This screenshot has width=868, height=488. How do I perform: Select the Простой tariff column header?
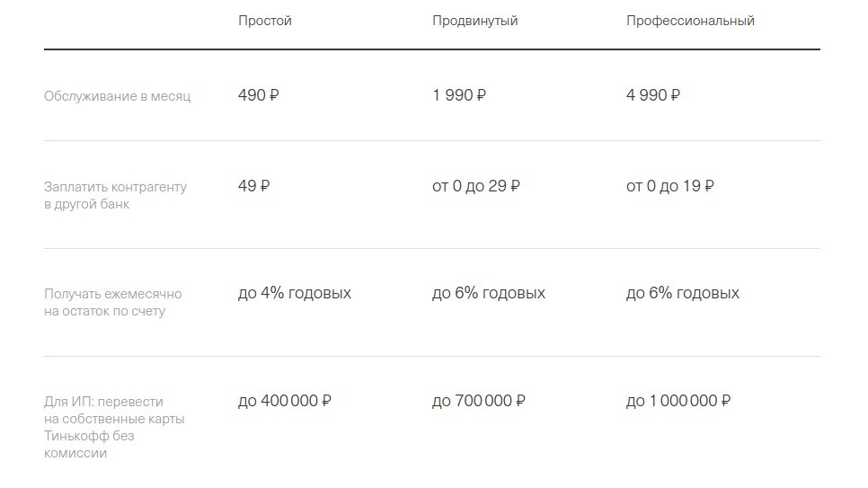pyautogui.click(x=264, y=21)
